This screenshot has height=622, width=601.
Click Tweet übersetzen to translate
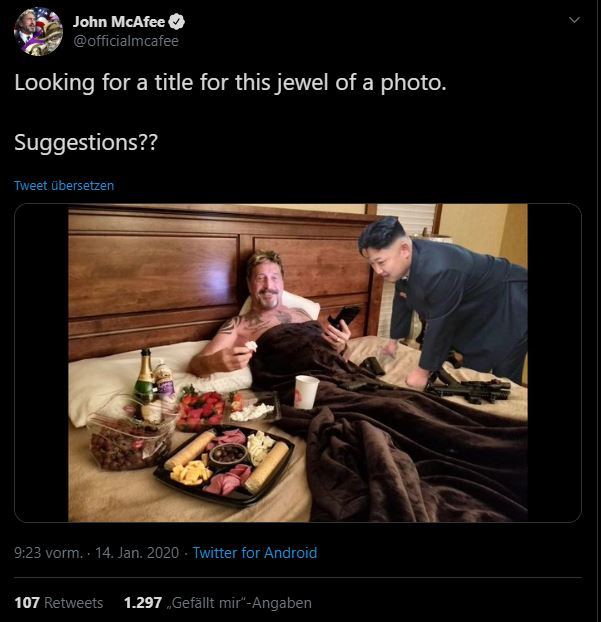[64, 185]
